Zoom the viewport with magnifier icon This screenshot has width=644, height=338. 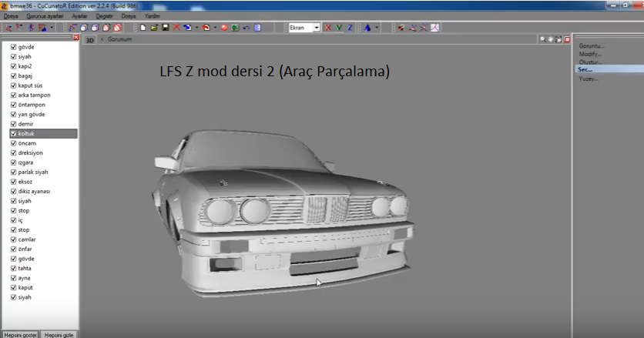[x=543, y=39]
